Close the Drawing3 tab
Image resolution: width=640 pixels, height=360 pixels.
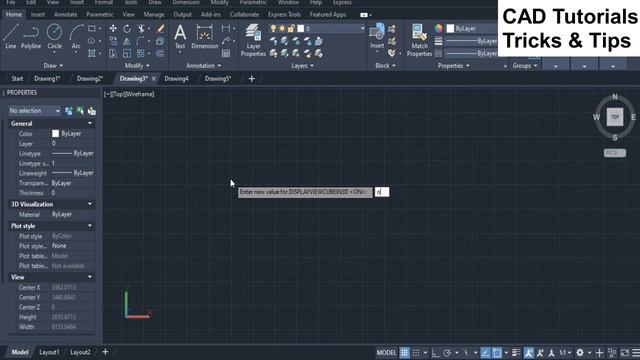tap(154, 79)
